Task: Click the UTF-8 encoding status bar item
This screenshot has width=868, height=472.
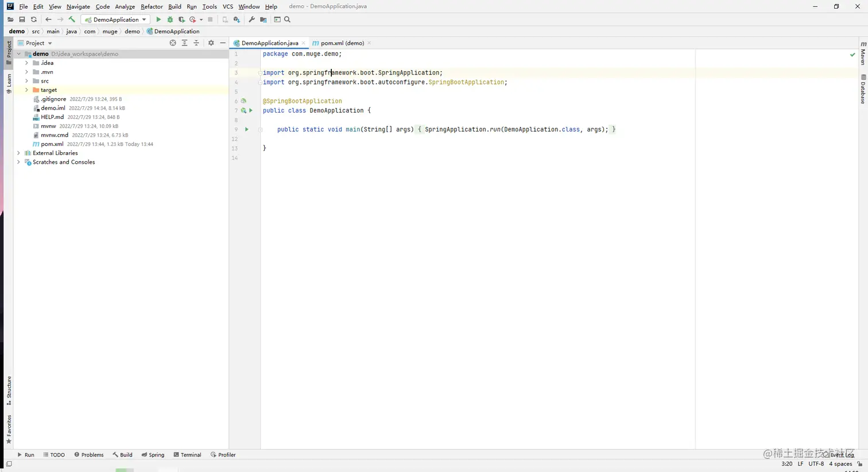Action: (816, 464)
